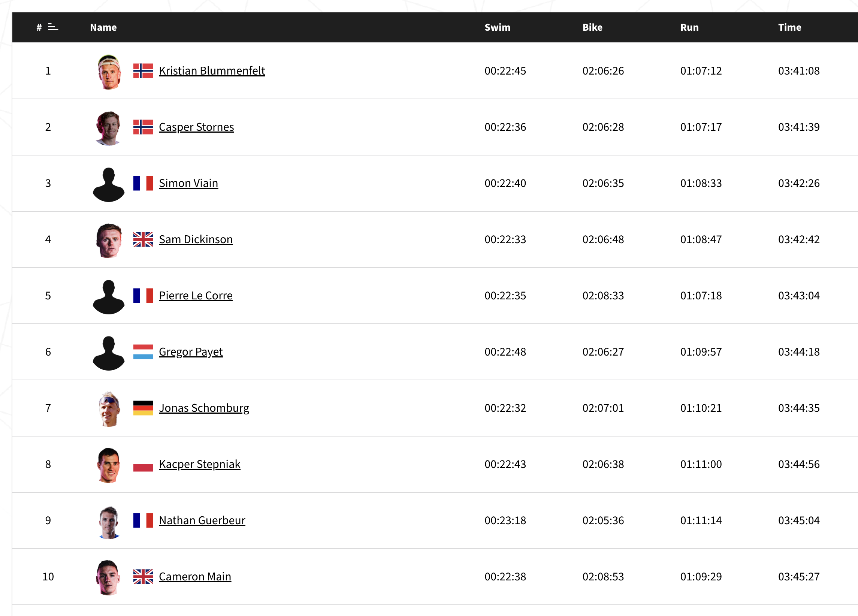Viewport: 858px width, 616px height.
Task: Visit Nathan Guerbeur's athlete page
Action: (x=202, y=521)
